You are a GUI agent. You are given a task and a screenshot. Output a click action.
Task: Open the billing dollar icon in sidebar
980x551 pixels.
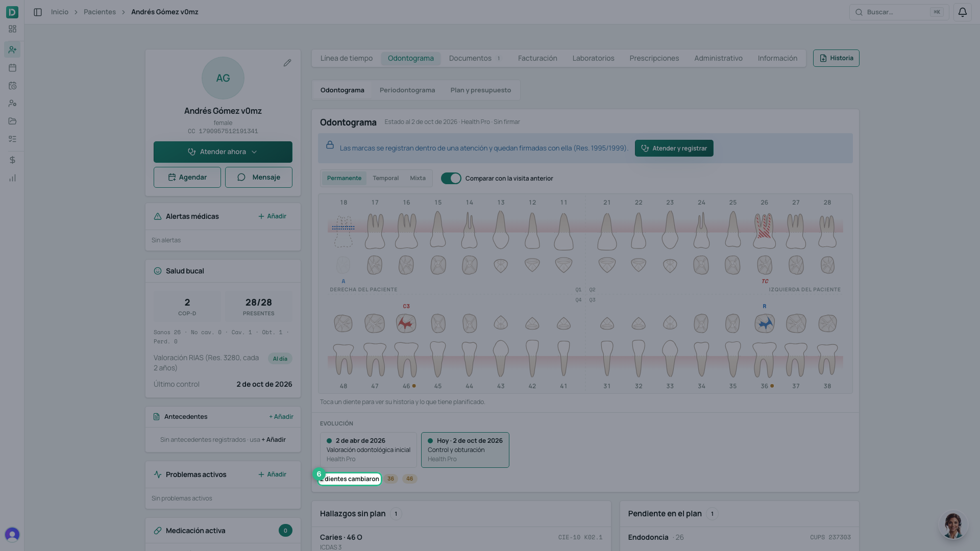[x=12, y=160]
